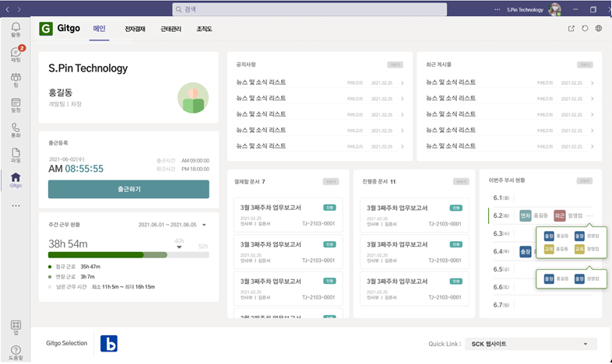This screenshot has width=612, height=364.
Task: Switch to the 전자결재 tab
Action: 135,29
